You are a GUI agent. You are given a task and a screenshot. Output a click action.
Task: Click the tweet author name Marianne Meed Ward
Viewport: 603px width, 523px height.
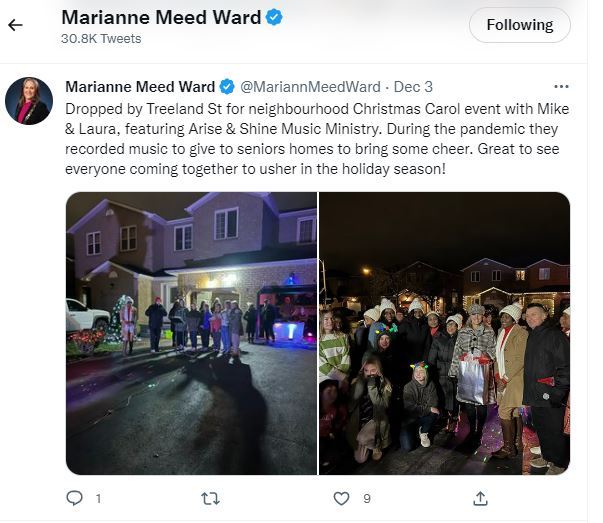pos(140,87)
